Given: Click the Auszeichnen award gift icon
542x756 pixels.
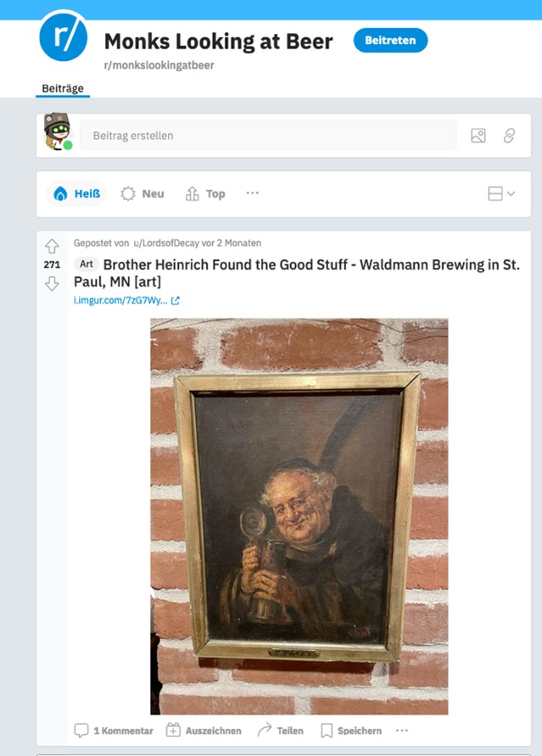Looking at the screenshot, I should click(173, 730).
